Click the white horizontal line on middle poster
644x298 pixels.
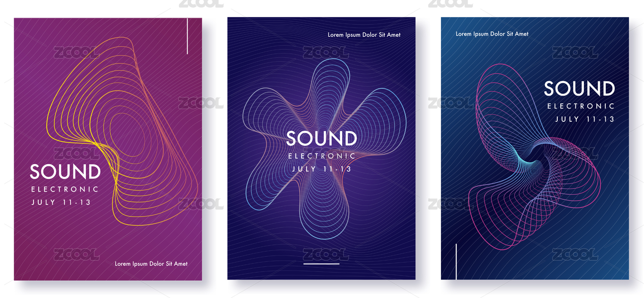[321, 264]
